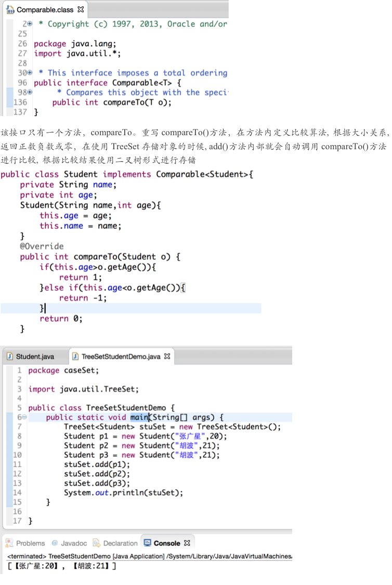Collapse the main method at line 6
The height and width of the screenshot is (585, 392).
24,417
